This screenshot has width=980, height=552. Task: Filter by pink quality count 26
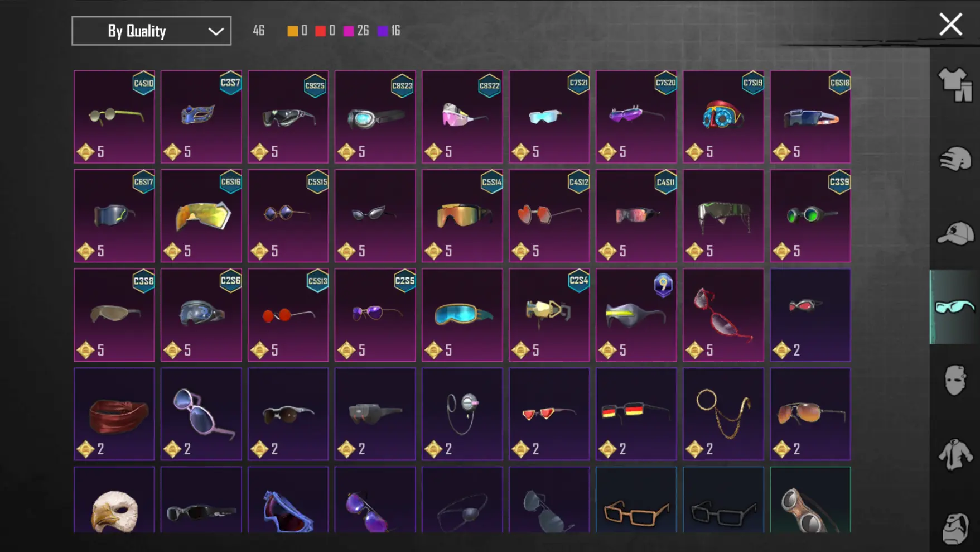356,31
